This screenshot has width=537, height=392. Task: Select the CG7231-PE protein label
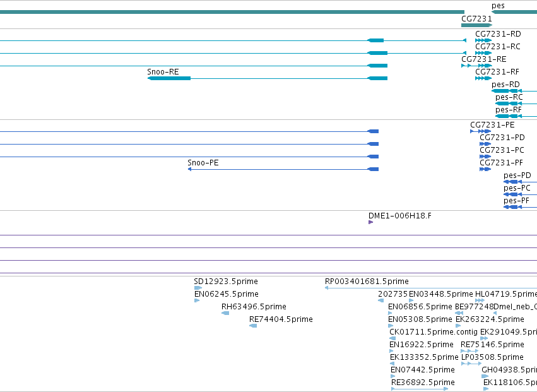point(492,125)
